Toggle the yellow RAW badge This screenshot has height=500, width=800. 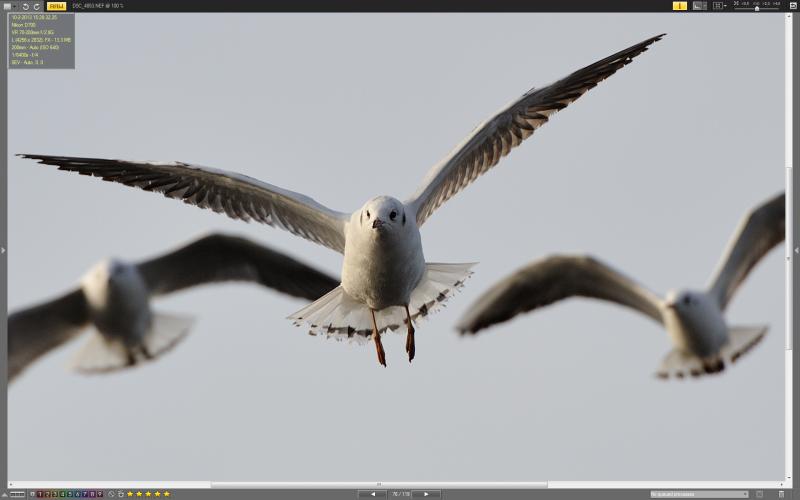point(56,6)
